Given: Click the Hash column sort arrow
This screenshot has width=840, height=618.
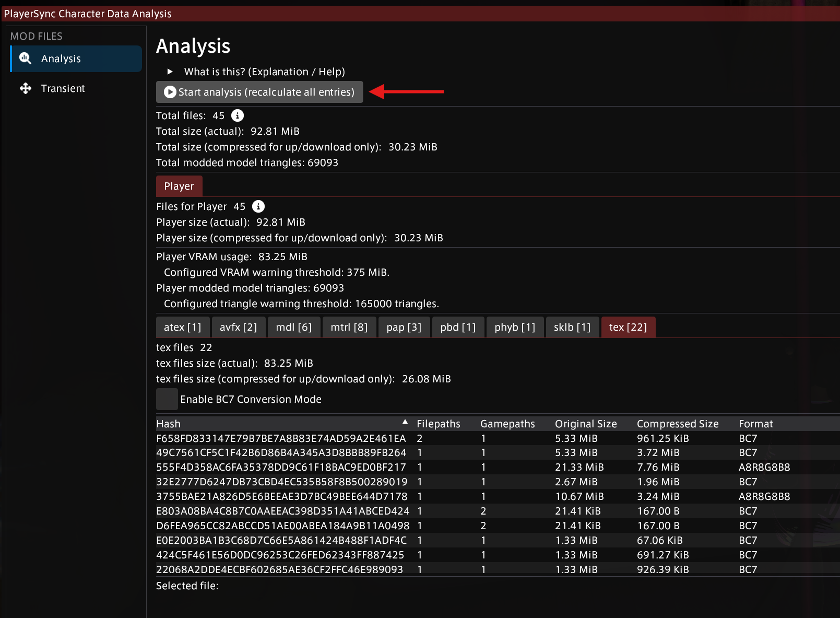Looking at the screenshot, I should (x=405, y=422).
